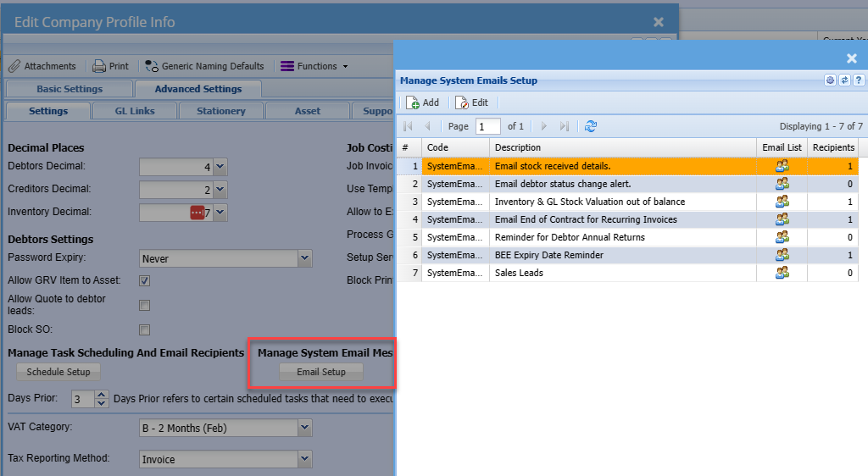
Task: Select the 'Sales Leads' row
Action: tap(628, 273)
